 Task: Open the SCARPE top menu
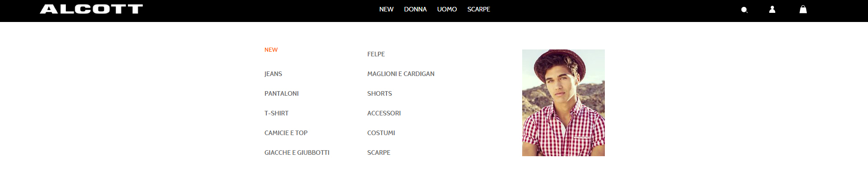click(x=478, y=9)
